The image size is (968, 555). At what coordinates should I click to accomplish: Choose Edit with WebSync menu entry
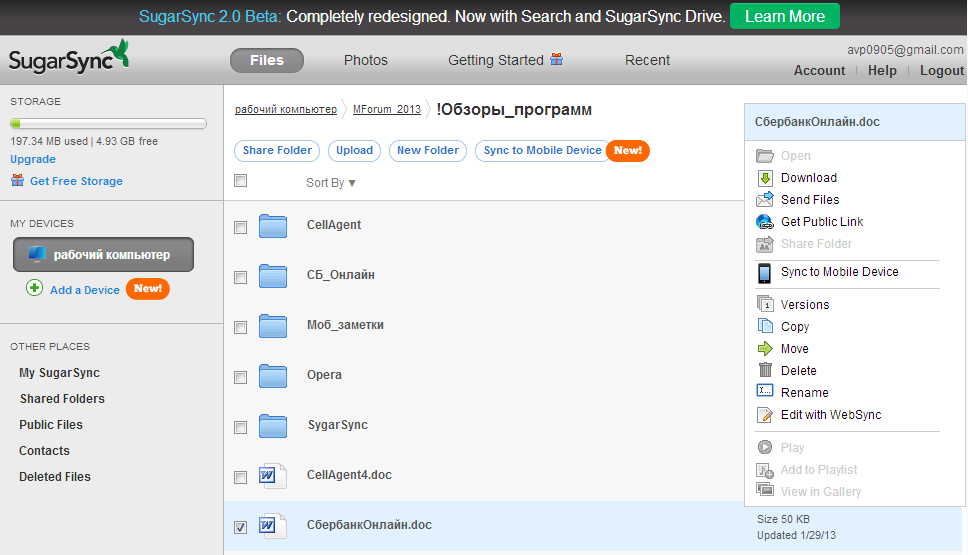click(831, 415)
